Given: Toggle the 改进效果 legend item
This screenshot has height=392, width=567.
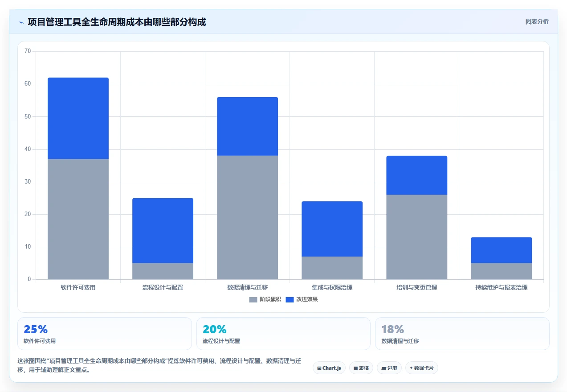Looking at the screenshot, I should [302, 299].
